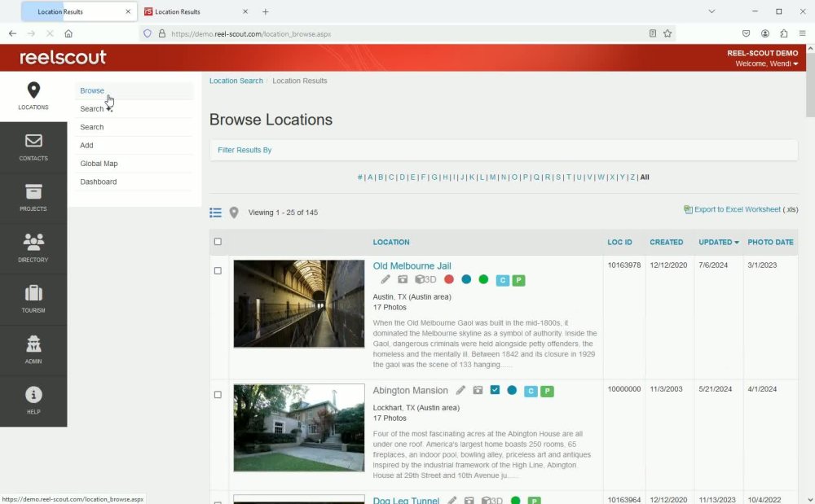Filter locations by letter A

pyautogui.click(x=370, y=177)
